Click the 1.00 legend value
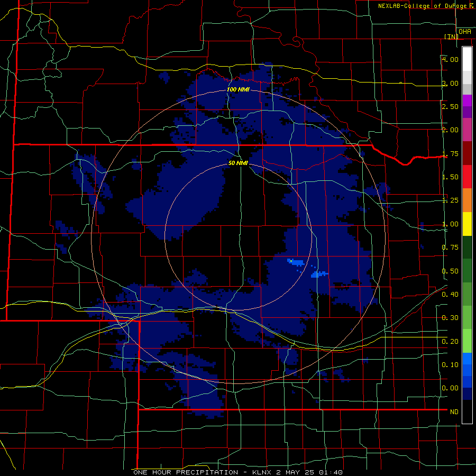The image size is (476, 476). point(450,224)
